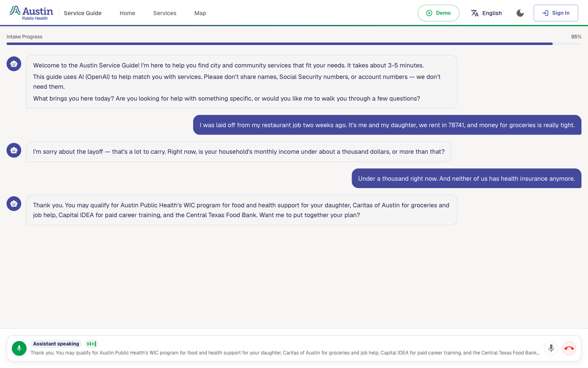588x368 pixels.
Task: Click the assistant message mentioning Capital IDEA
Action: [x=242, y=210]
